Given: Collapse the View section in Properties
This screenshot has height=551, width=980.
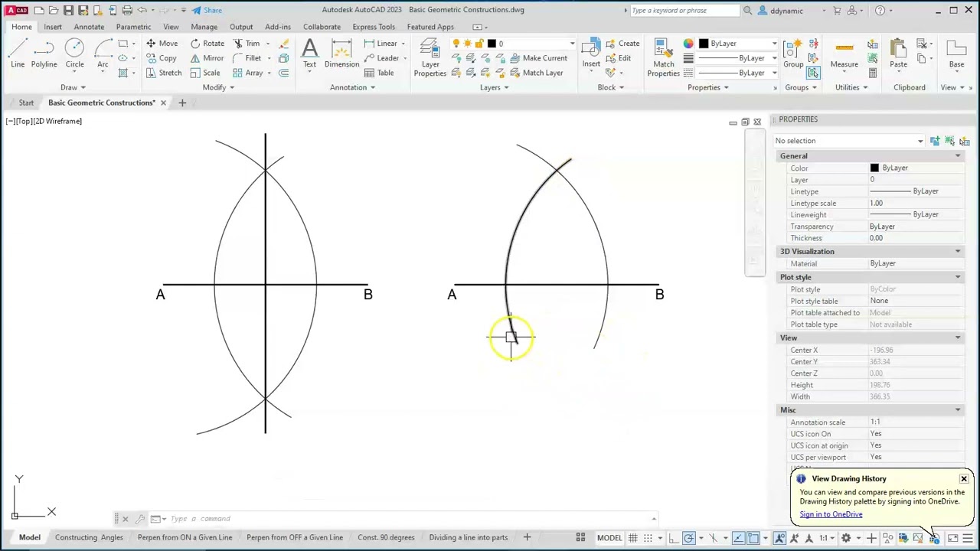Looking at the screenshot, I should pos(957,337).
